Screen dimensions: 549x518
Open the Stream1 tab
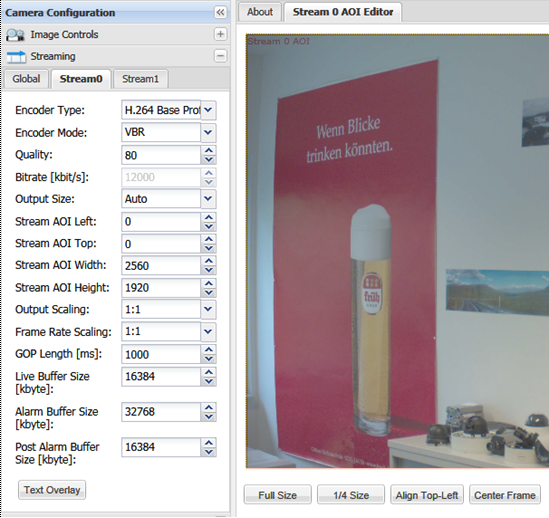[x=140, y=79]
